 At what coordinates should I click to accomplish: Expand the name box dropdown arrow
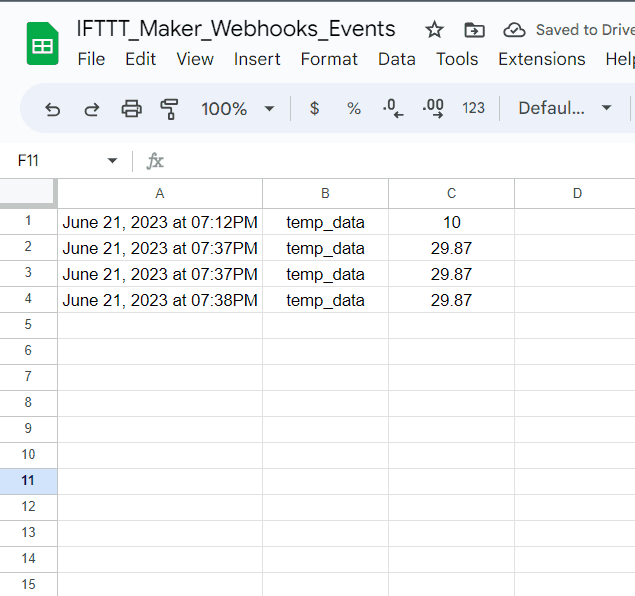(112, 161)
